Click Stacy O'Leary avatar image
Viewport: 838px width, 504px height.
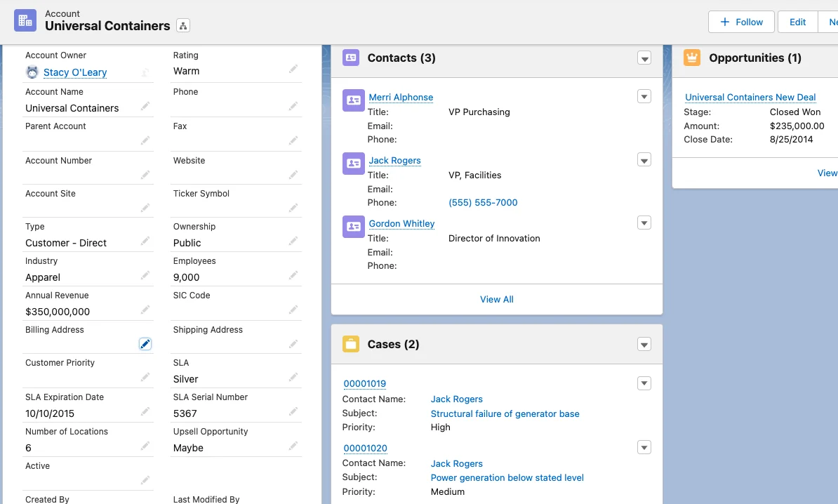click(x=32, y=72)
